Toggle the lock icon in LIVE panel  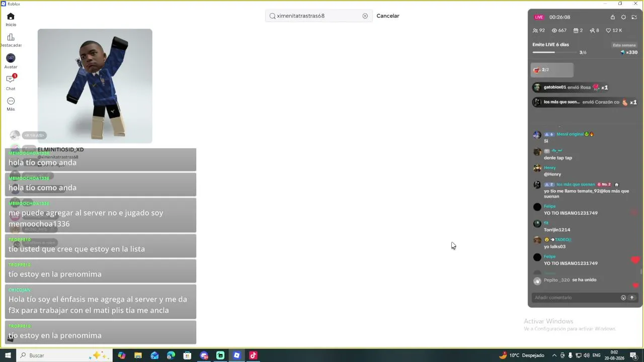pos(613,17)
